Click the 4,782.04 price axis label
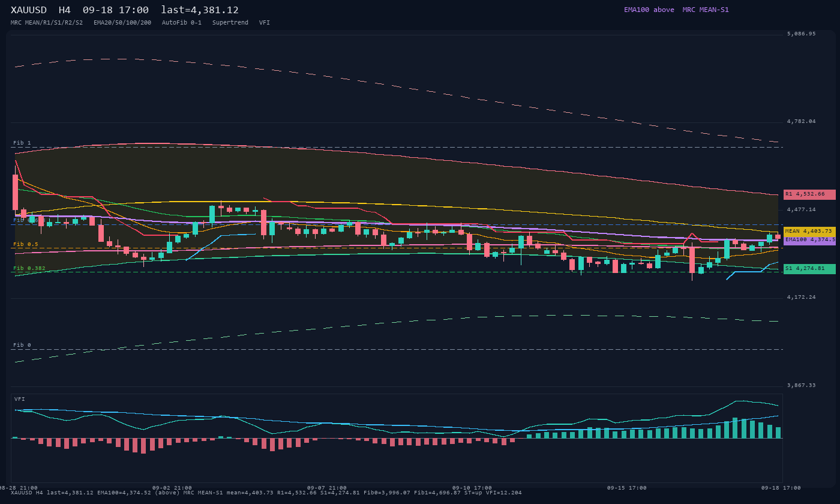This screenshot has width=840, height=504. [802, 121]
